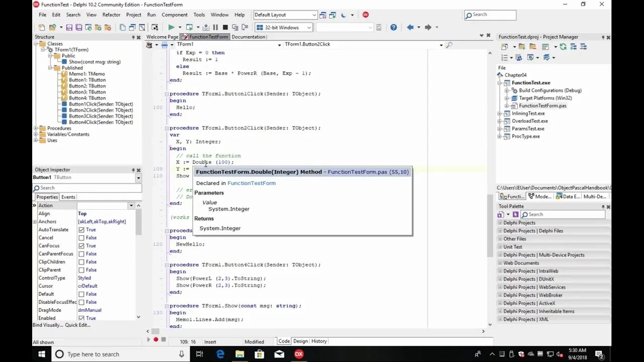
Task: Click the macro play triangle icon
Action: coord(148,340)
